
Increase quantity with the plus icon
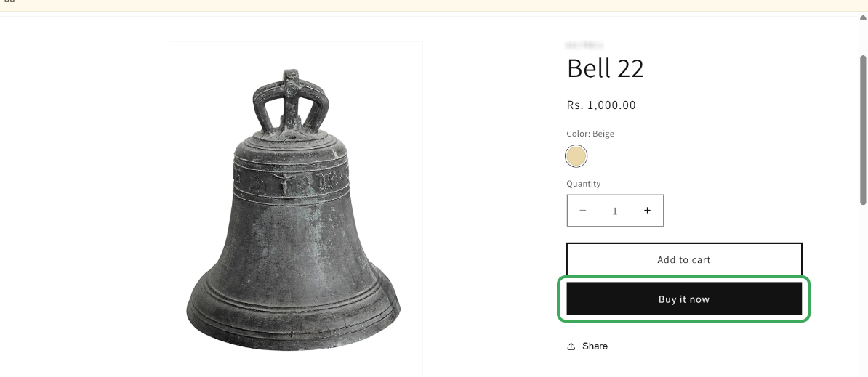pyautogui.click(x=647, y=211)
